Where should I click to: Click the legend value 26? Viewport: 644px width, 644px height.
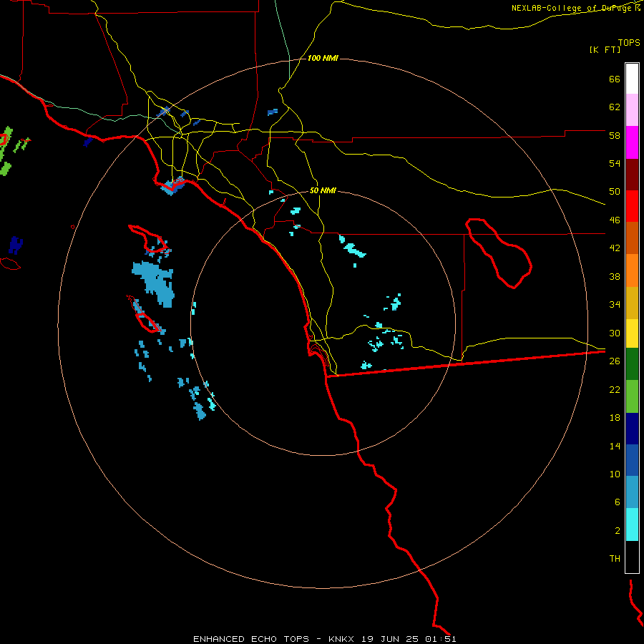coord(615,361)
